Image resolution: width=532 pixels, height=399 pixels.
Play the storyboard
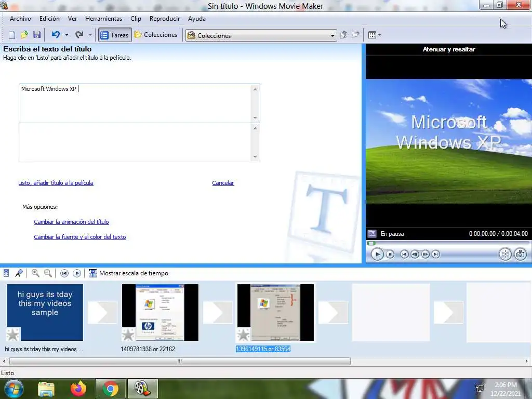(77, 273)
